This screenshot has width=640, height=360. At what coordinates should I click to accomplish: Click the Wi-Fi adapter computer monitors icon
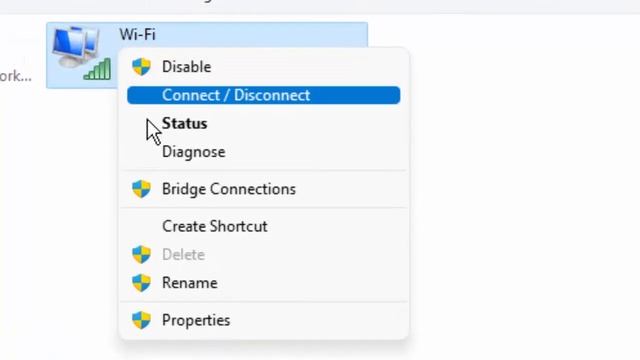tap(76, 47)
